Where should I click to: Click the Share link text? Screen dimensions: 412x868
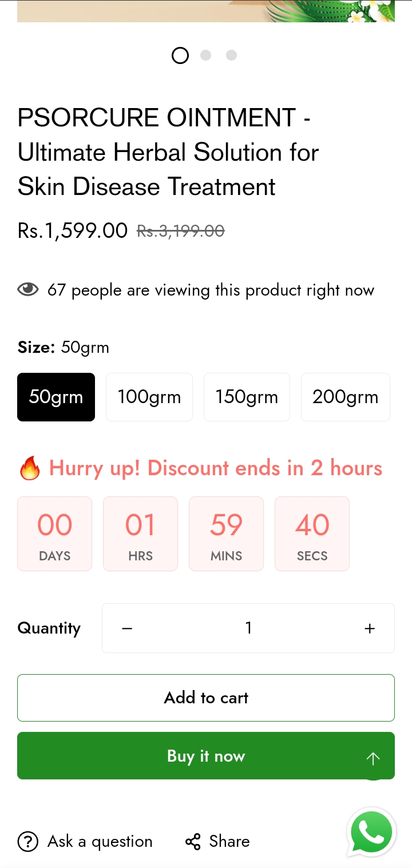229,841
